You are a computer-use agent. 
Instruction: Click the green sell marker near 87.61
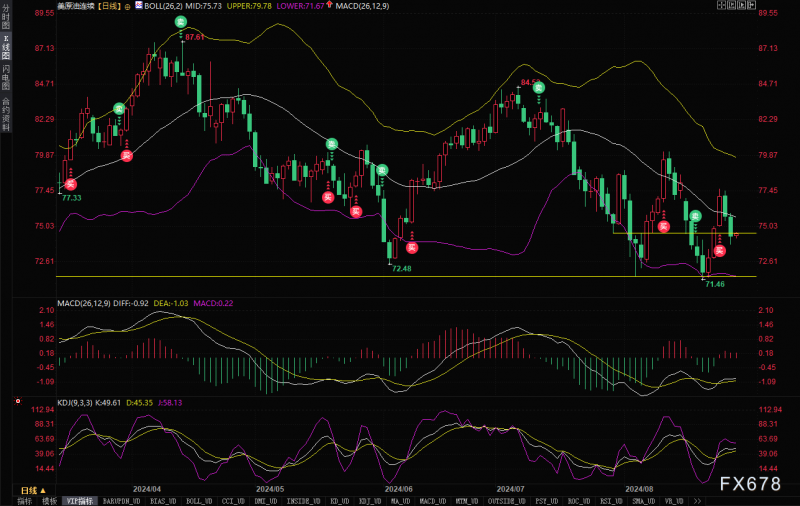181,21
